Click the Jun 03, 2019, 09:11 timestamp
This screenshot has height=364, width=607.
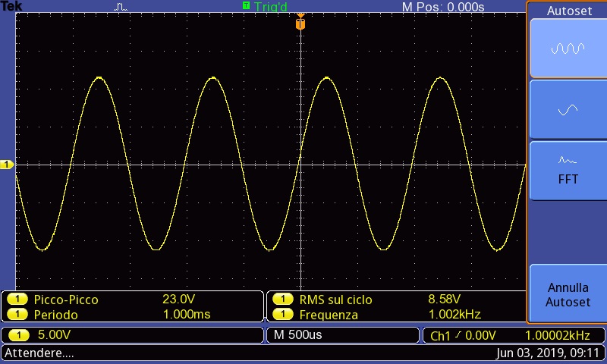[x=547, y=353]
